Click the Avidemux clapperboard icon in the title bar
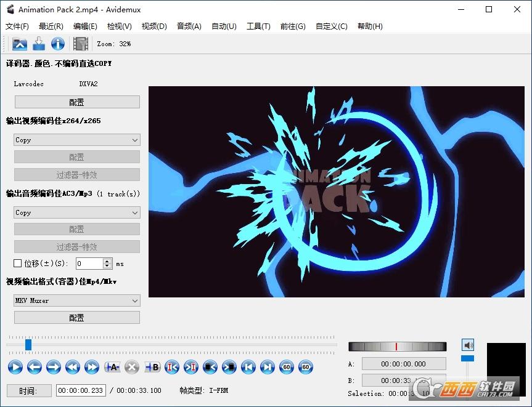 (x=10, y=9)
